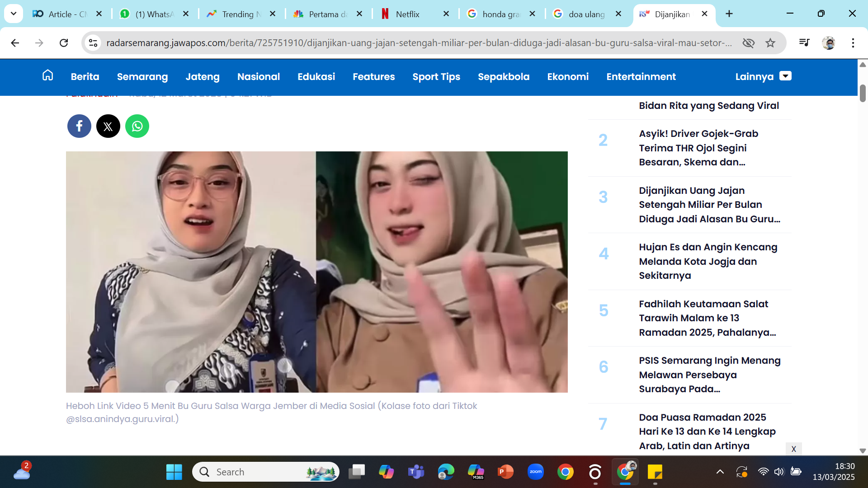This screenshot has height=488, width=868.
Task: Open Sticky Notes in taskbar
Action: (x=655, y=472)
